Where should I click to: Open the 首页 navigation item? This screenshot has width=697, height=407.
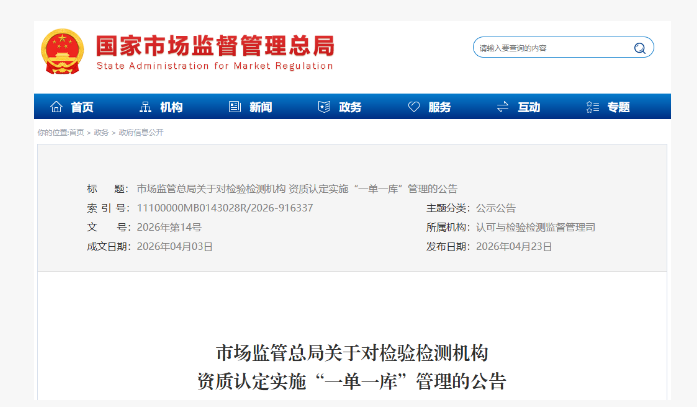(82, 107)
